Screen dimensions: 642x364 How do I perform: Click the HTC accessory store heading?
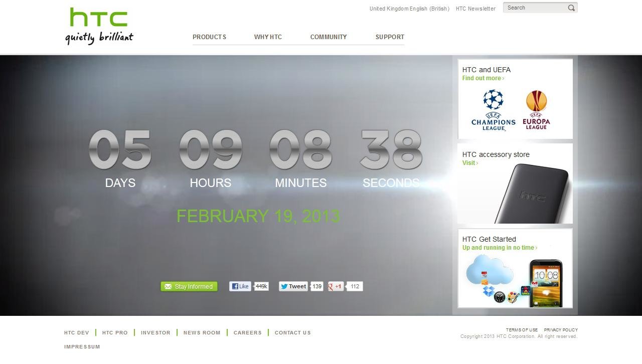point(496,154)
